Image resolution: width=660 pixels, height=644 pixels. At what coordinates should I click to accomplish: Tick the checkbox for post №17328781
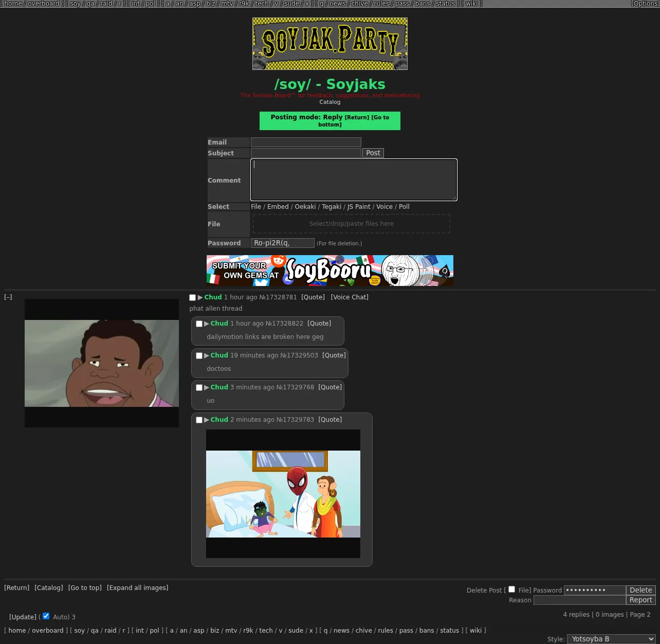click(x=193, y=297)
